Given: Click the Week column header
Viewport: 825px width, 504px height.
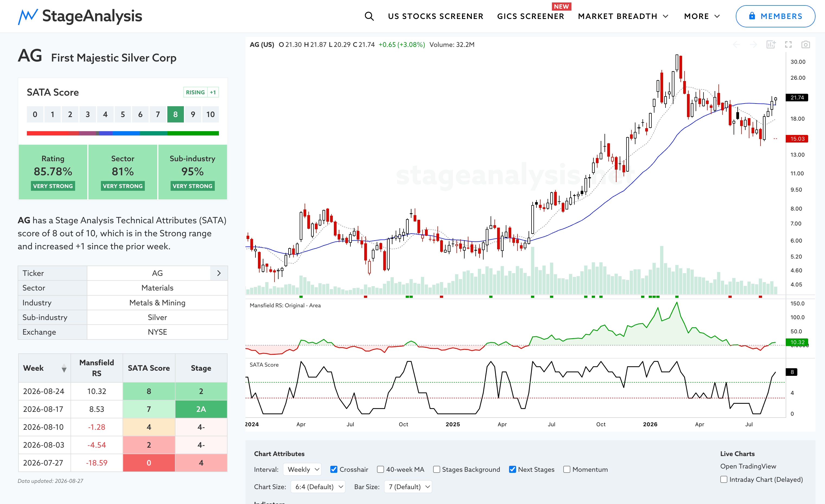Looking at the screenshot, I should point(44,368).
